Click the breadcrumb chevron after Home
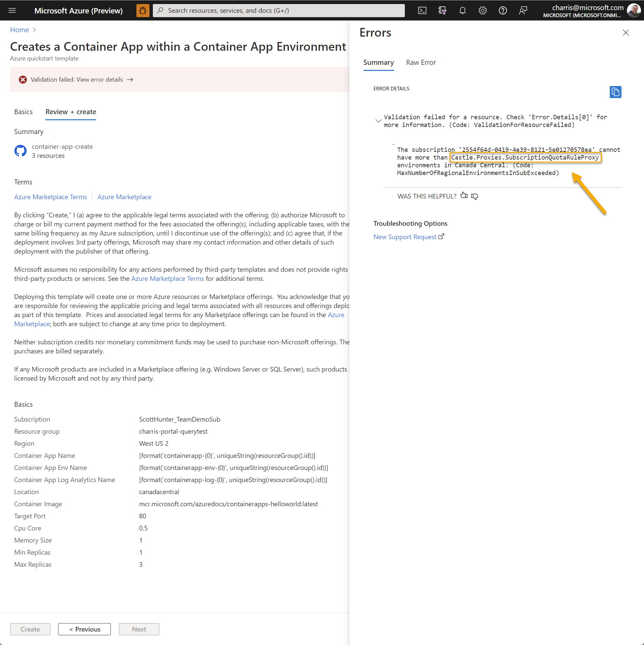Image resolution: width=644 pixels, height=645 pixels. tap(35, 30)
